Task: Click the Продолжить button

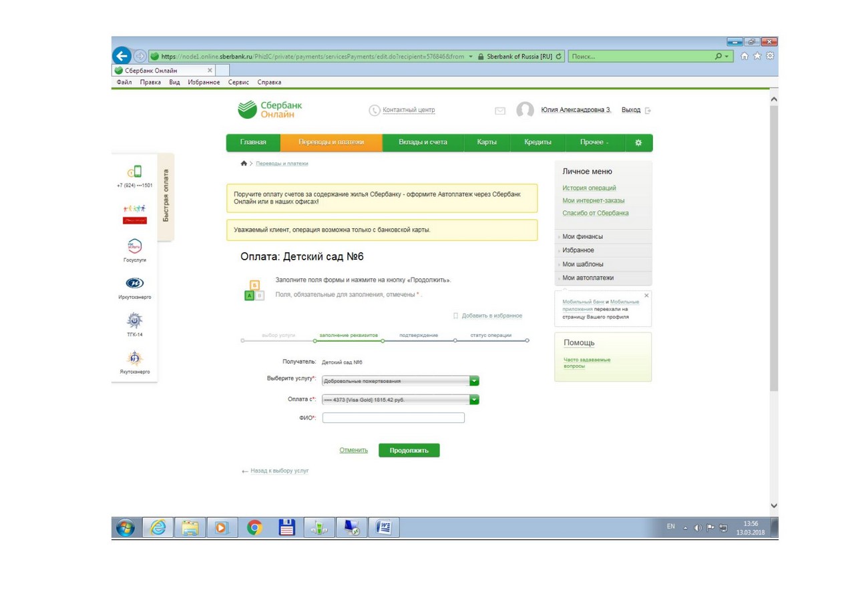Action: [409, 450]
